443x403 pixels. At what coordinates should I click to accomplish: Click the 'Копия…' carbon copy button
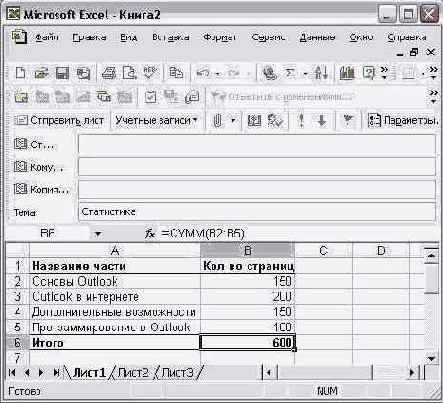[x=41, y=189]
